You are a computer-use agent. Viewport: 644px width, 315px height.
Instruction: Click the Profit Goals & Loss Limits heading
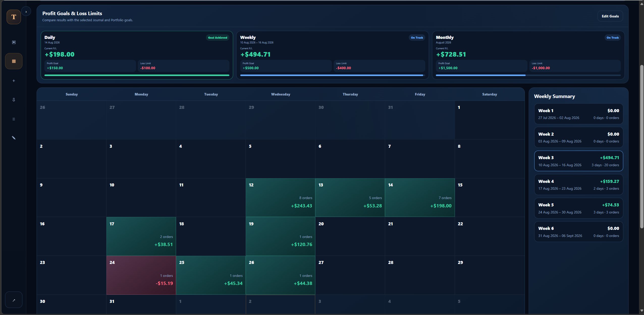(72, 13)
